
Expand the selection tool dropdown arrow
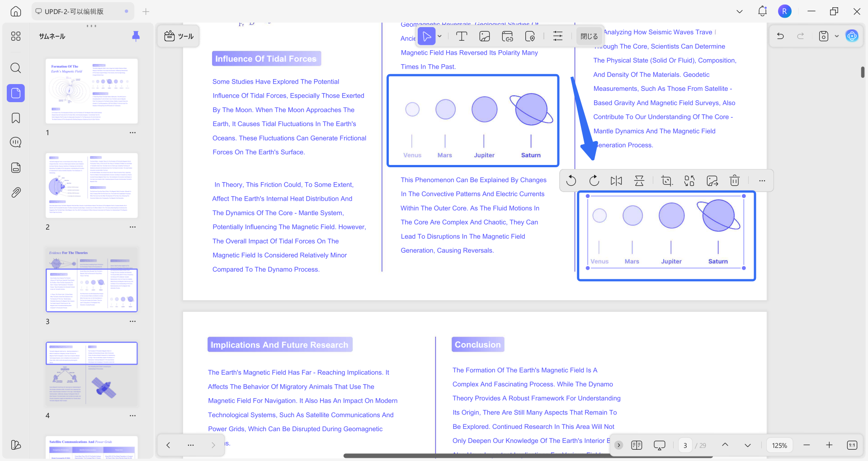pyautogui.click(x=439, y=36)
